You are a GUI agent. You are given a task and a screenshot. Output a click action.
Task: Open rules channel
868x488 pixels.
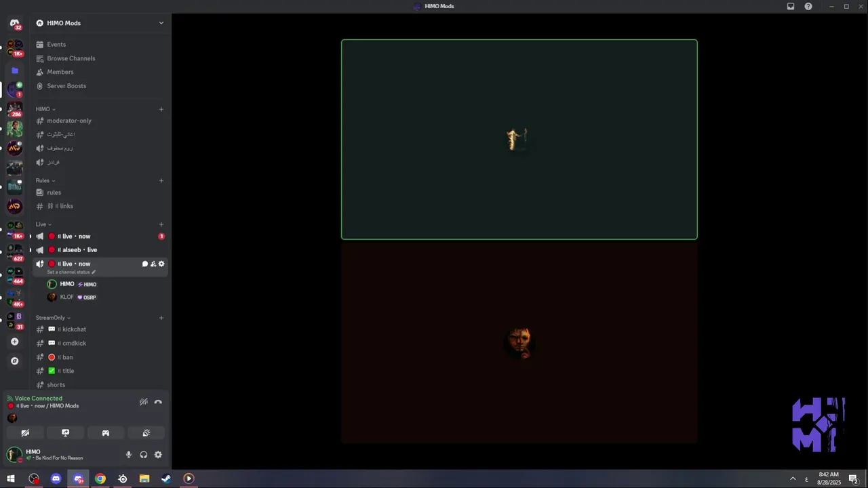[100, 192]
